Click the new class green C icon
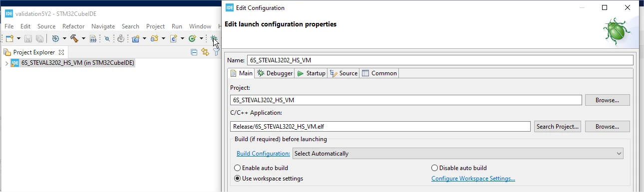 [x=192, y=38]
